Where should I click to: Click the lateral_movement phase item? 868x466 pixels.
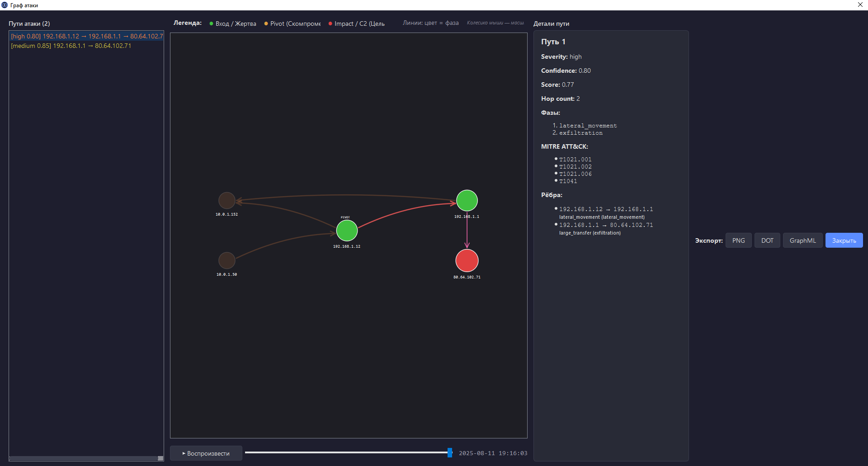click(588, 126)
